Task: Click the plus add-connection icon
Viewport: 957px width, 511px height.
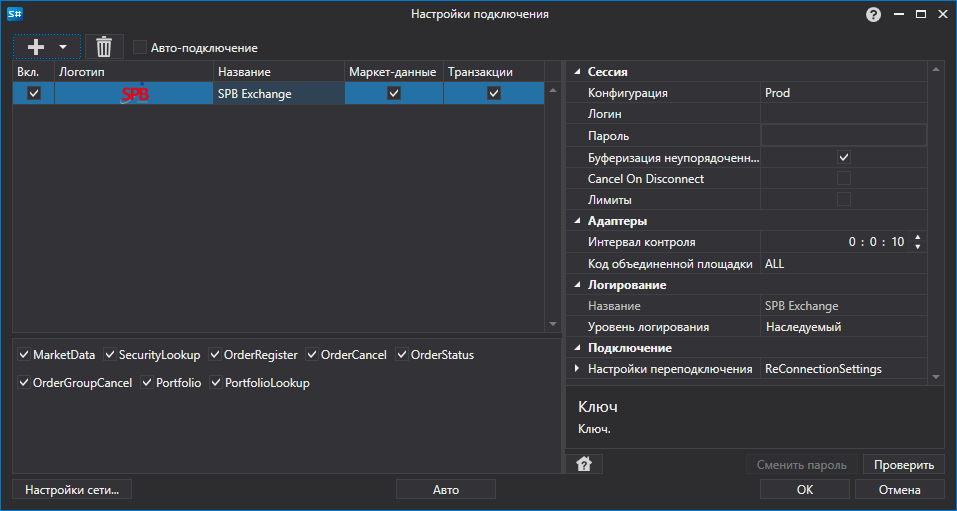Action: [36, 47]
